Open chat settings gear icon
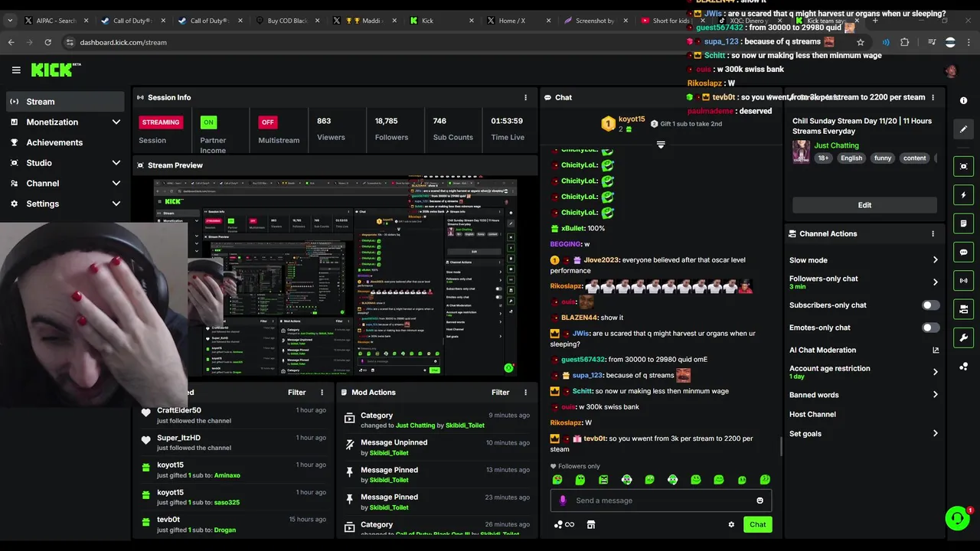 (731, 524)
